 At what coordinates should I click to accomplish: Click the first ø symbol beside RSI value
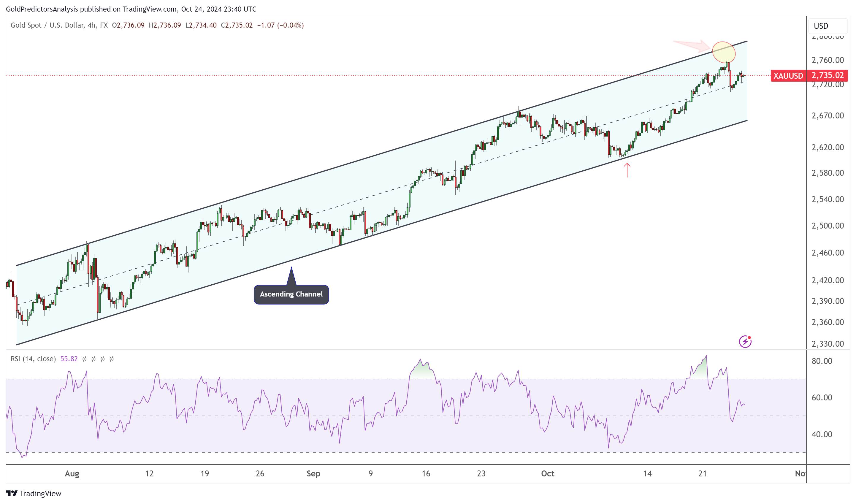[85, 359]
